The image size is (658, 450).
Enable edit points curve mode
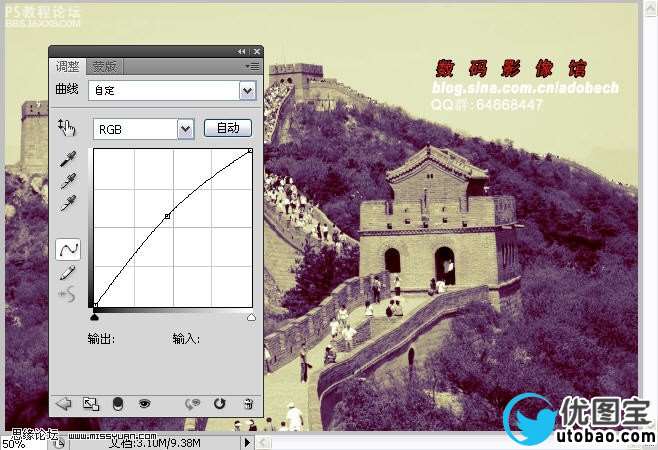[68, 249]
